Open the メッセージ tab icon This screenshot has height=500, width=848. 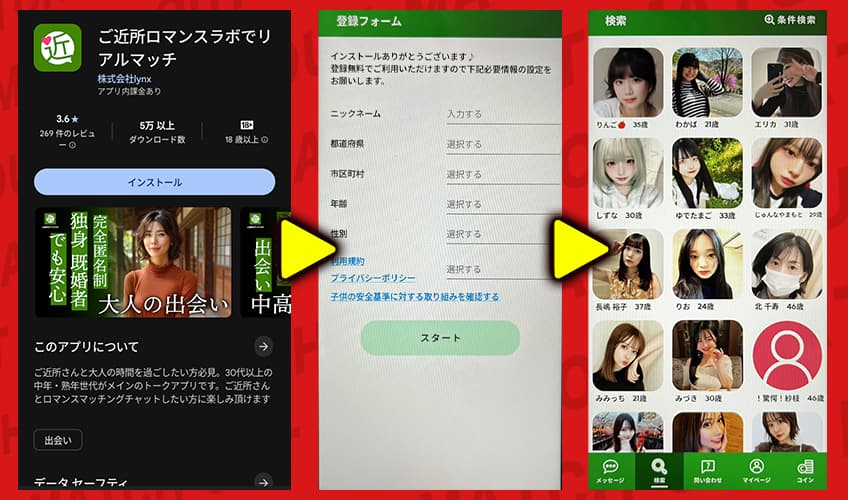pyautogui.click(x=610, y=469)
